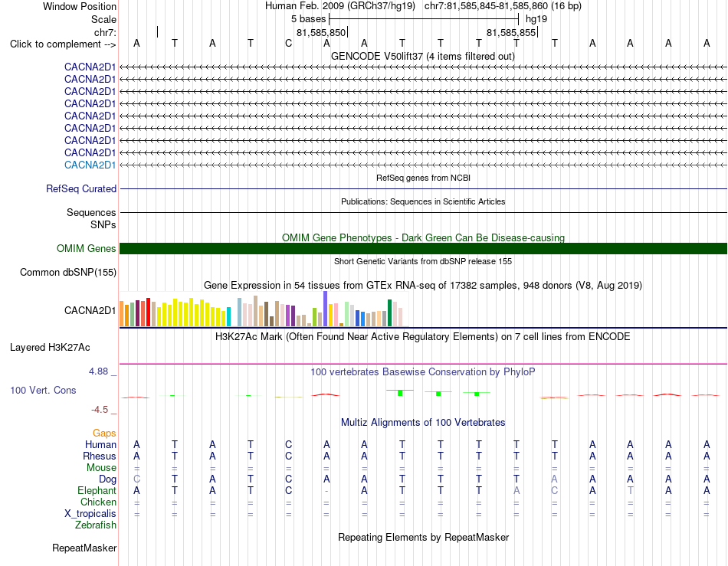Screen dimensions: 728x566
Task: Click the black CACNA2D1 label beside the expression chart
Action: 90,310
